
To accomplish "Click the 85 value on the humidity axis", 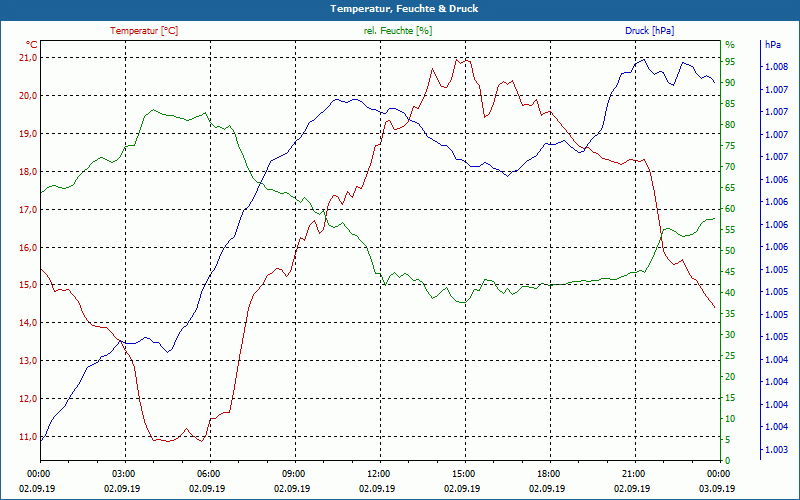I will coord(730,104).
